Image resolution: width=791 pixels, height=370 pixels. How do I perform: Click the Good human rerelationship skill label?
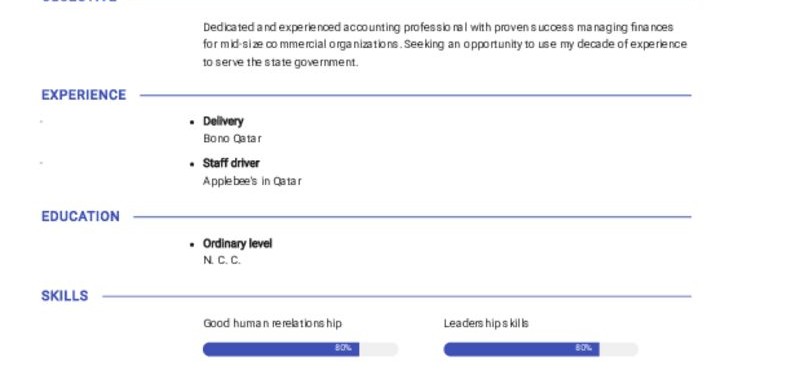click(x=272, y=323)
